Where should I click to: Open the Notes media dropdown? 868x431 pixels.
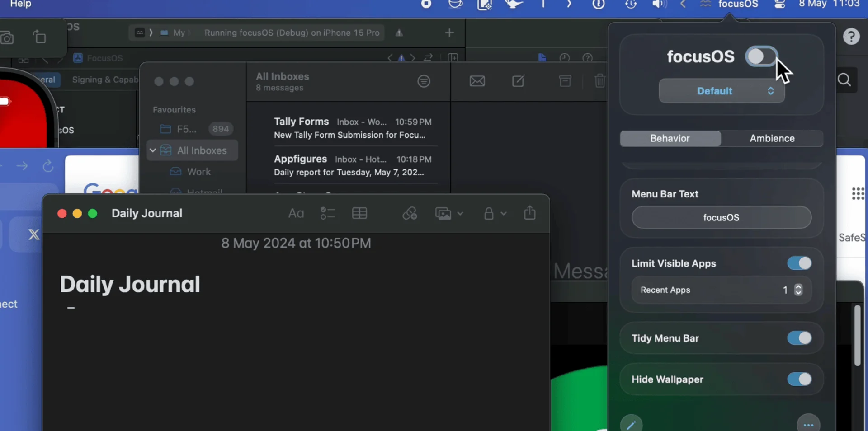coord(449,213)
